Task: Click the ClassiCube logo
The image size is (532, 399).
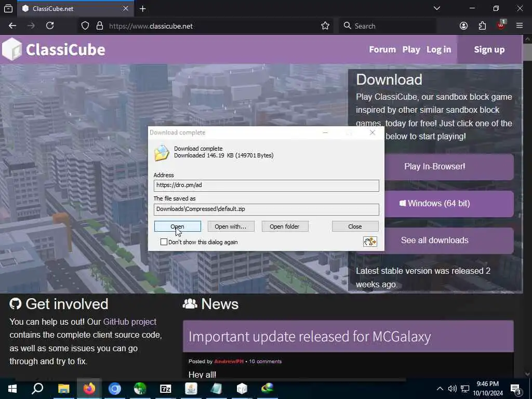Action: [x=54, y=49]
